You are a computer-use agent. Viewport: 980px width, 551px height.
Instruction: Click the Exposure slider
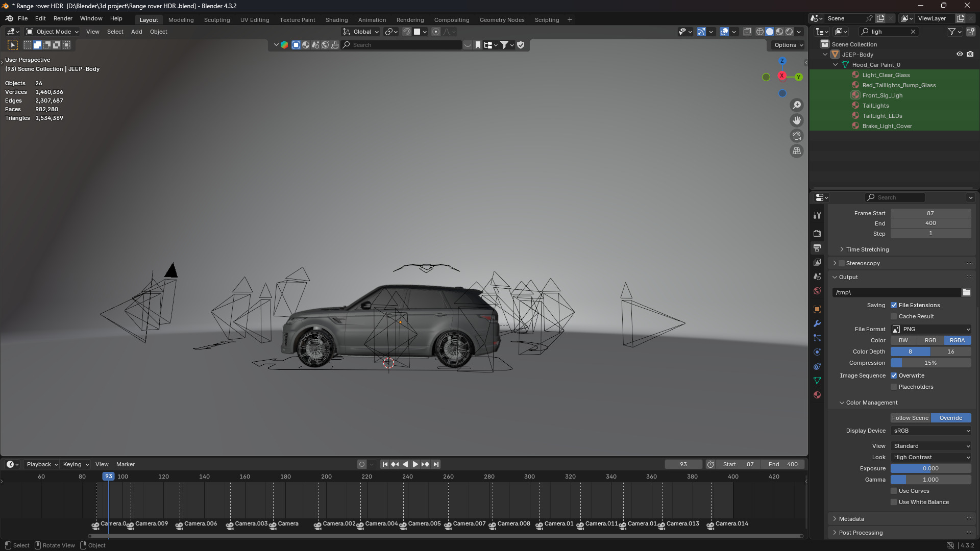[x=931, y=468]
